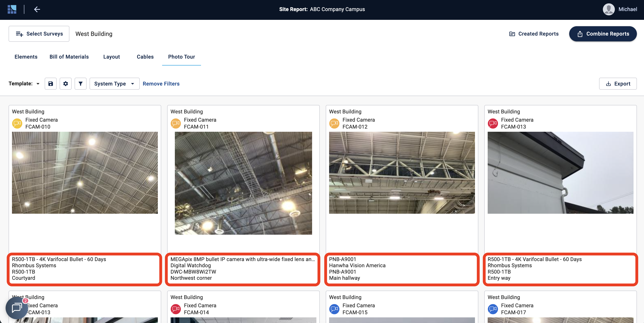This screenshot has width=644, height=323.
Task: Click the yellow camera icon for FCAM-010
Action: (17, 123)
